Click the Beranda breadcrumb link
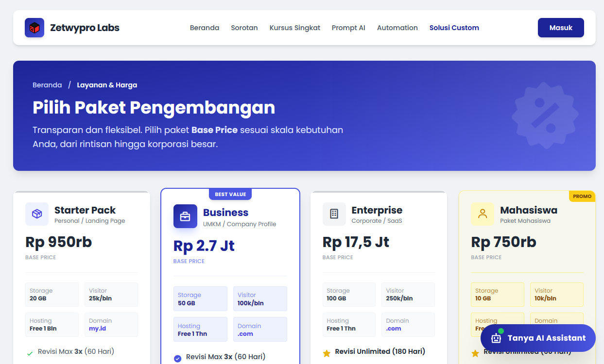This screenshot has width=604, height=364. coord(47,85)
